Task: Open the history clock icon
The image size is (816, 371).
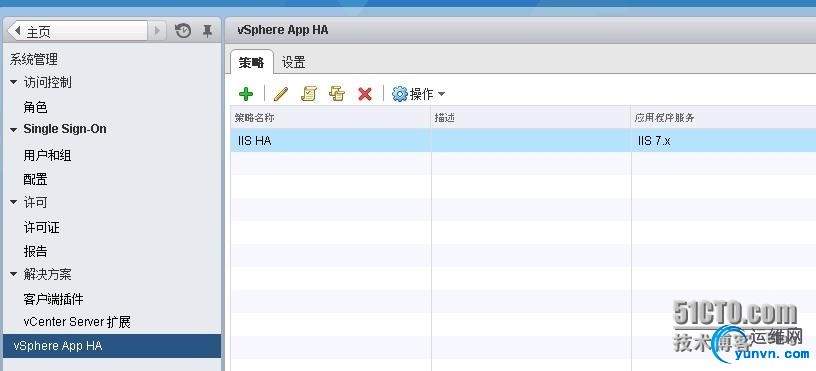Action: [x=183, y=31]
